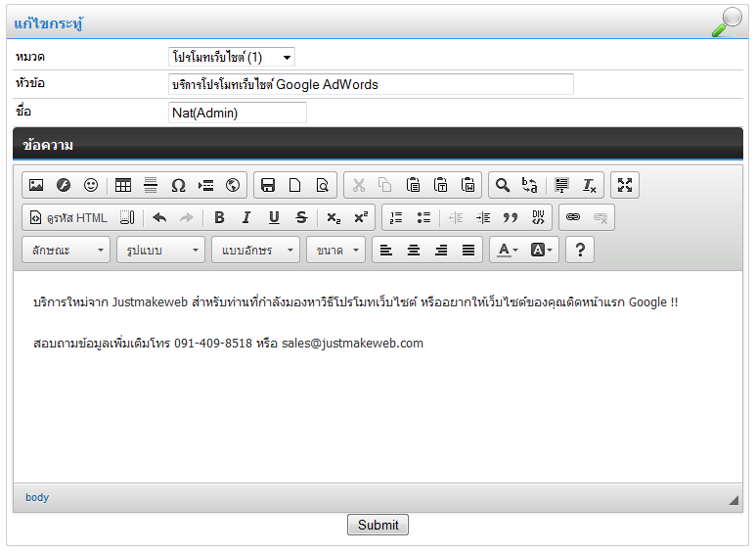The height and width of the screenshot is (554, 756).
Task: Toggle underline formatting
Action: coord(274,217)
